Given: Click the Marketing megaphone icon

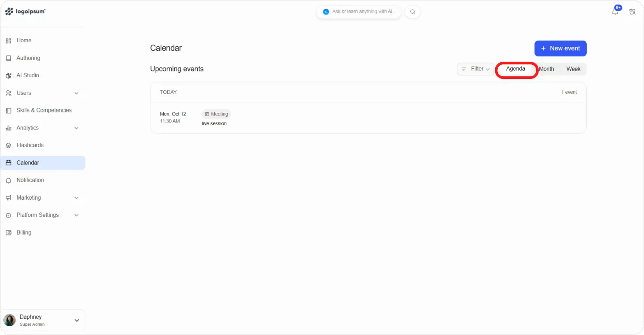Looking at the screenshot, I should tap(8, 198).
